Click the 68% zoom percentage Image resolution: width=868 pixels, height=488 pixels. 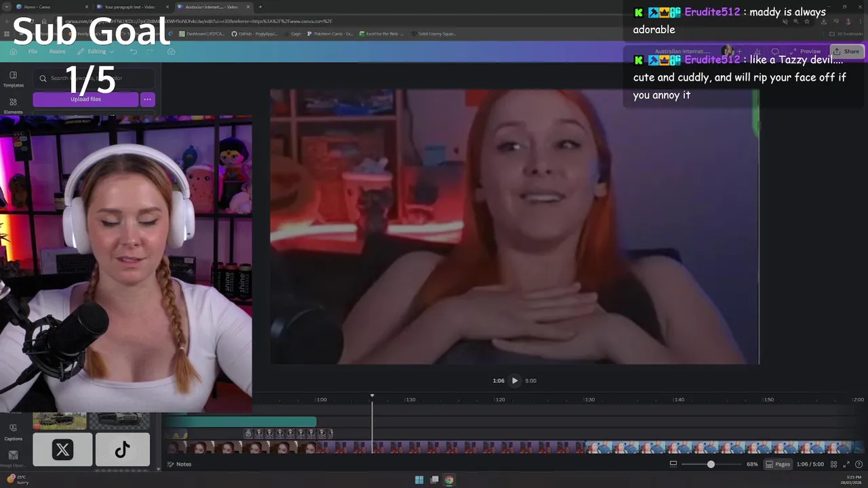pos(752,464)
